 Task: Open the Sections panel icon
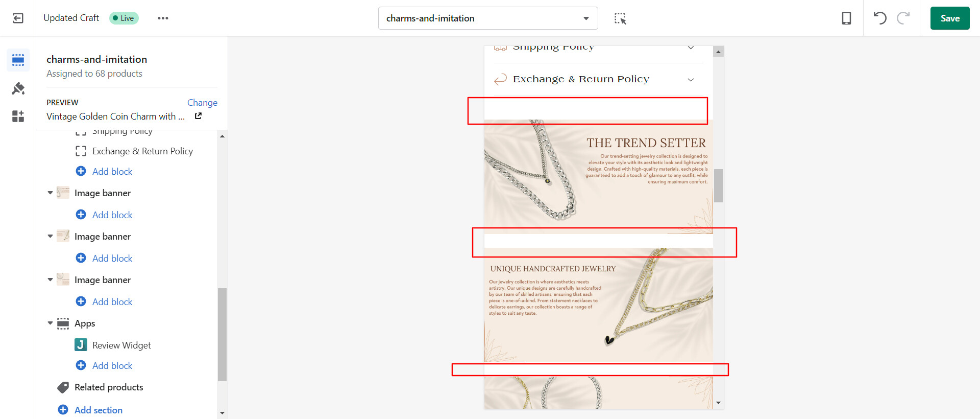click(x=18, y=60)
